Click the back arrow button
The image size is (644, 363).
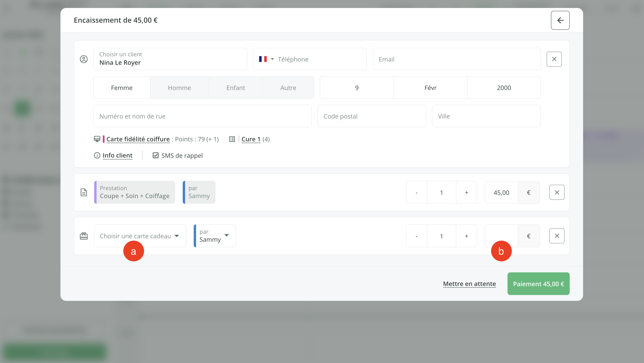coord(560,20)
